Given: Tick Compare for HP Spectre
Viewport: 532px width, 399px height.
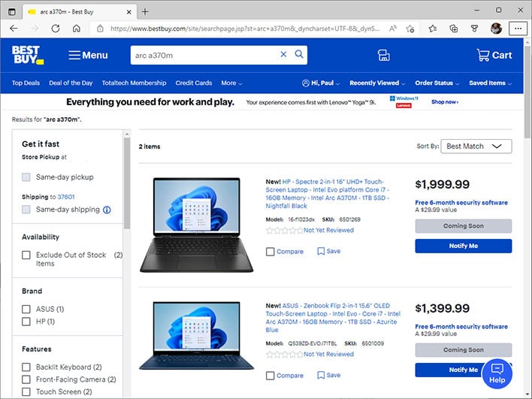Looking at the screenshot, I should pos(270,252).
